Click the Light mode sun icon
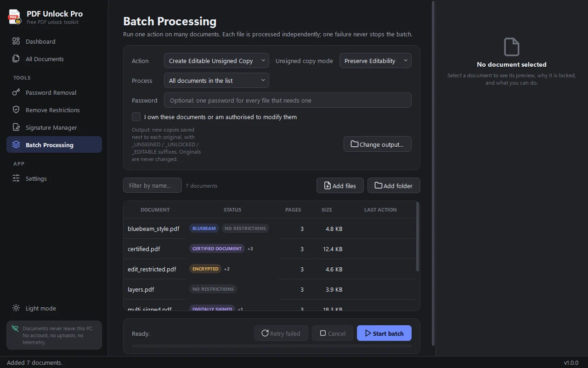Image resolution: width=588 pixels, height=368 pixels. click(x=16, y=308)
